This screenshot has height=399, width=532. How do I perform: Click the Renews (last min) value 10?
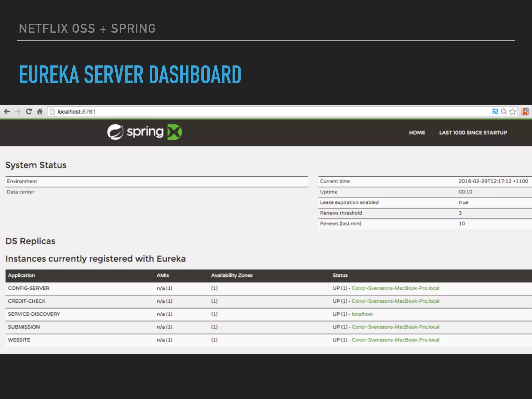pos(462,224)
